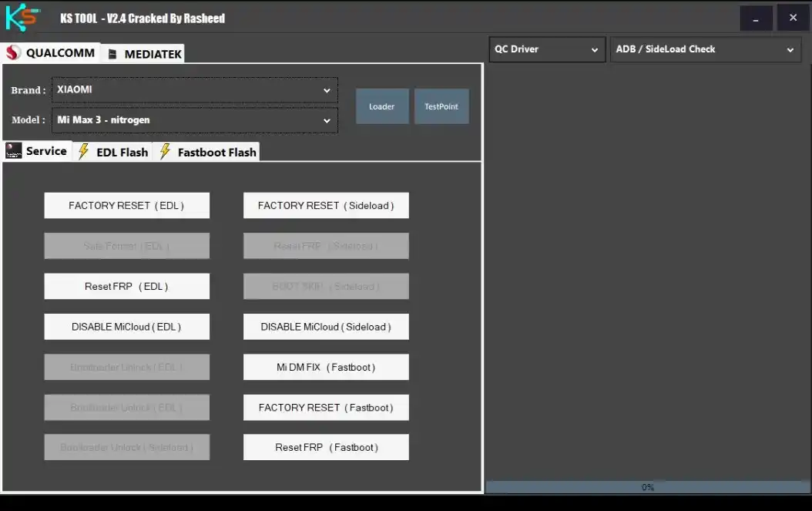The image size is (812, 511).
Task: Start Reset FRP ( Fastboot )
Action: 326,447
